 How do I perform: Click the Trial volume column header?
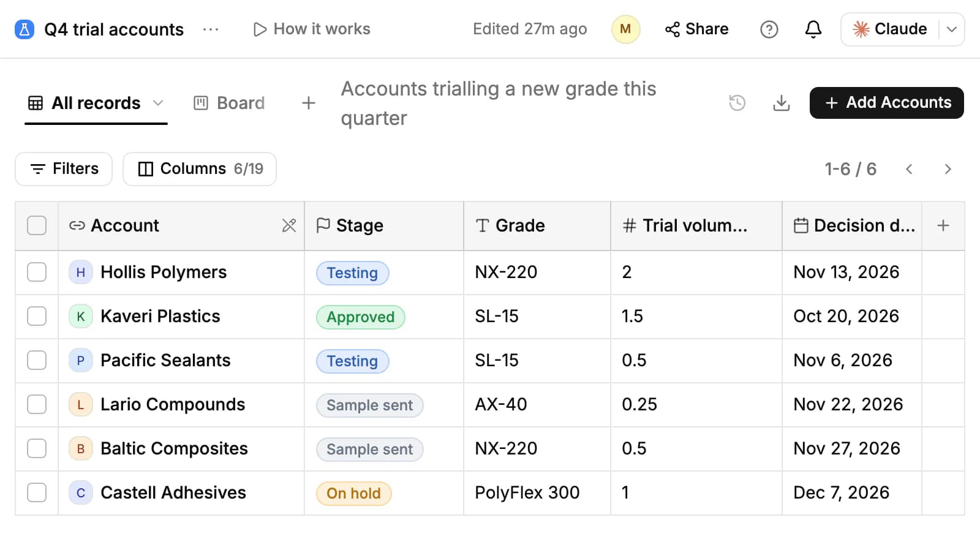point(696,225)
